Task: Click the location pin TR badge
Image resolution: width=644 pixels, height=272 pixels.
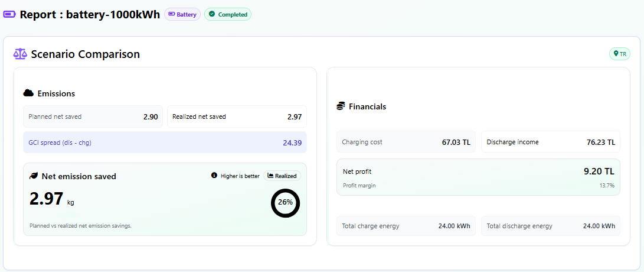Action: (x=620, y=54)
